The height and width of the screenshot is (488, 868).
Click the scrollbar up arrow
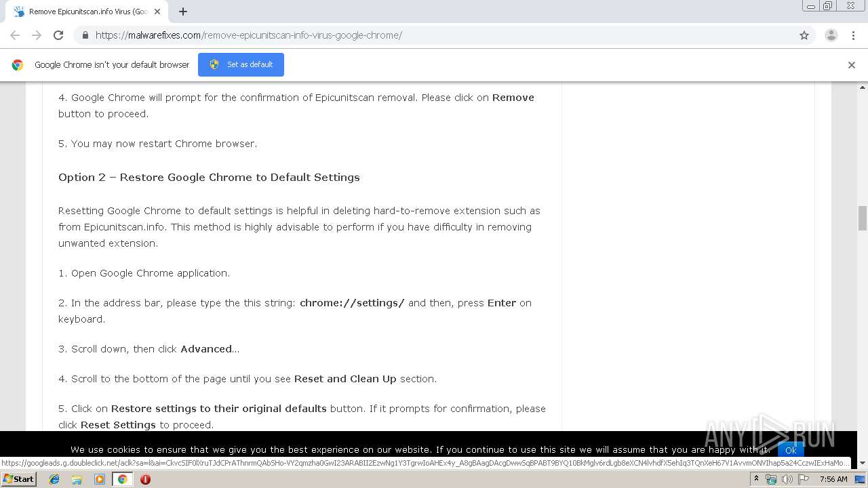[863, 87]
